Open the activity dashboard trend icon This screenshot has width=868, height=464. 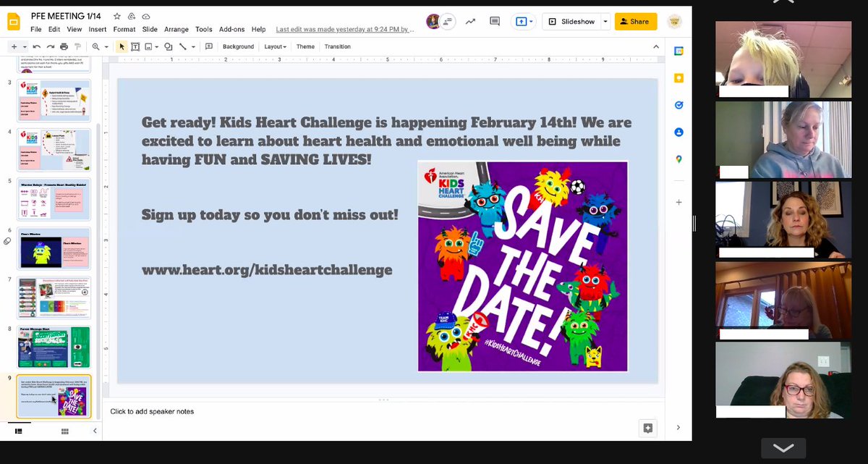(x=471, y=22)
